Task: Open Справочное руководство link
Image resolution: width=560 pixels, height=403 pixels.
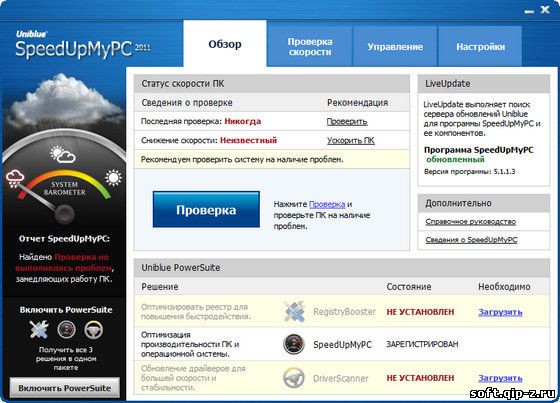Action: pyautogui.click(x=470, y=222)
